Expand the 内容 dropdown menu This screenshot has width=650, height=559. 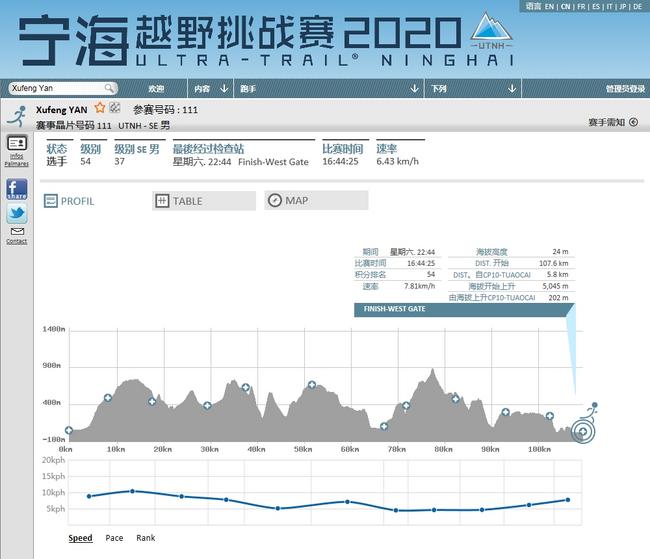pos(211,88)
